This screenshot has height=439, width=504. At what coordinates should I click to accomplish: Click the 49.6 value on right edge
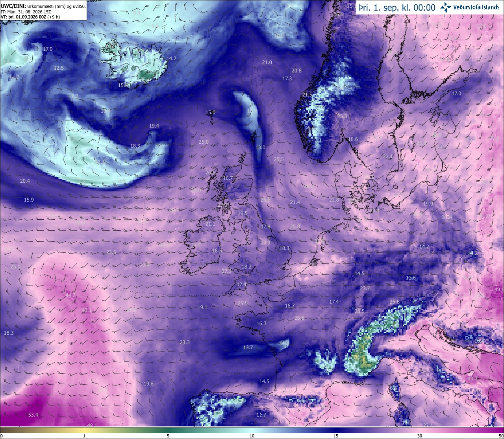point(499,289)
